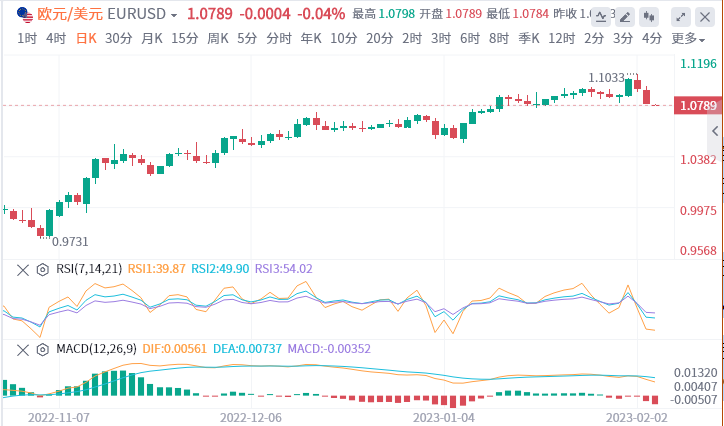Screen dimensions: 724x426
Task: Click the 2022-11-07 date axis label
Action: pos(59,418)
